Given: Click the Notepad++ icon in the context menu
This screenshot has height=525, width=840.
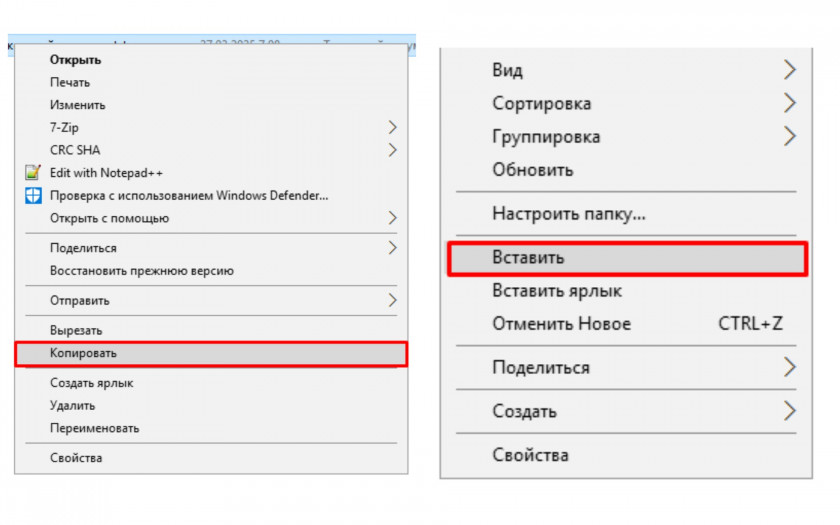Looking at the screenshot, I should (32, 173).
